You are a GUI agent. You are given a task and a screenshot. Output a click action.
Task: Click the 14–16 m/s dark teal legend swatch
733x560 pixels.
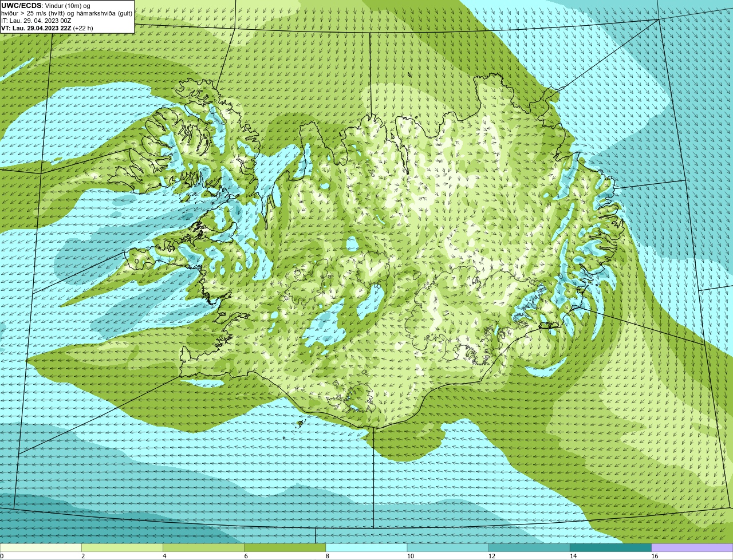[x=610, y=547]
